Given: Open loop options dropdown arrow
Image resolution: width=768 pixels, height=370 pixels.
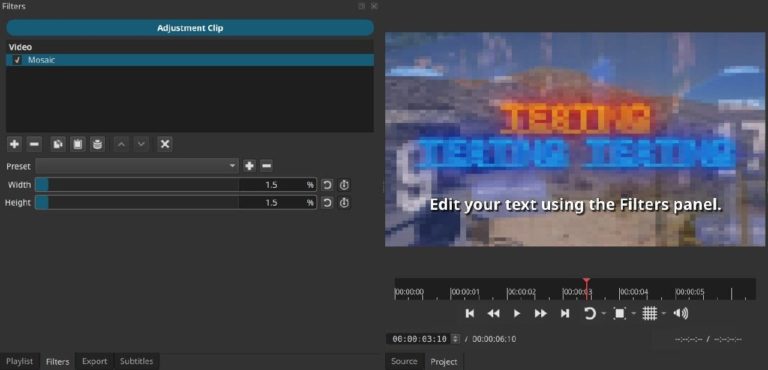Looking at the screenshot, I should click(x=603, y=314).
